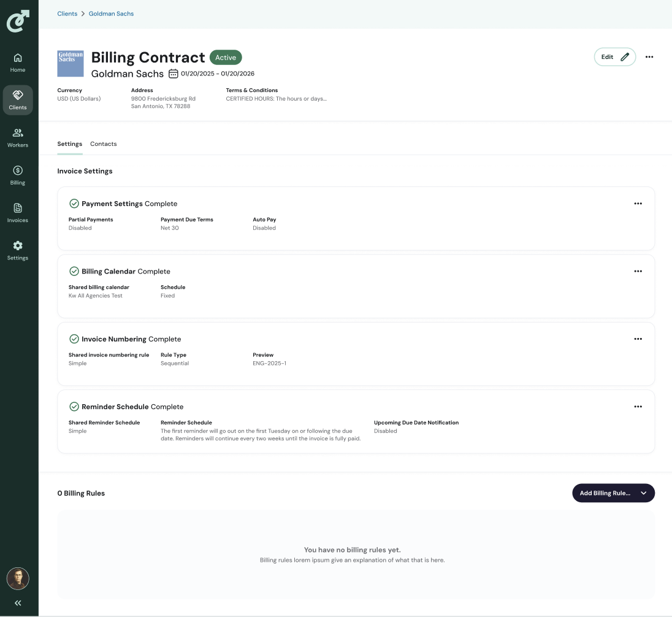
Task: Open Payment Settings more options menu
Action: (638, 204)
